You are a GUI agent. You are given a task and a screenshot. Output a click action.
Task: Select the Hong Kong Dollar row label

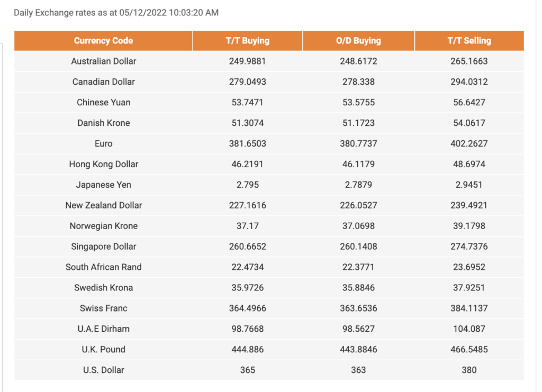point(103,165)
